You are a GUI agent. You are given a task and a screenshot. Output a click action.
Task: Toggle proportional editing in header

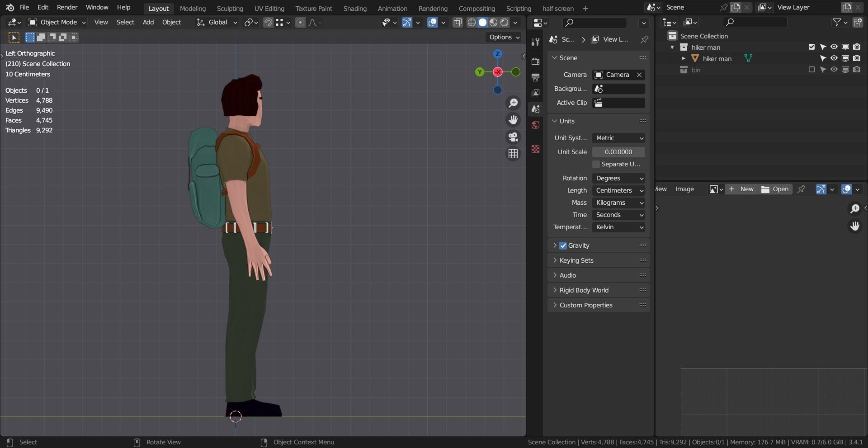(300, 23)
